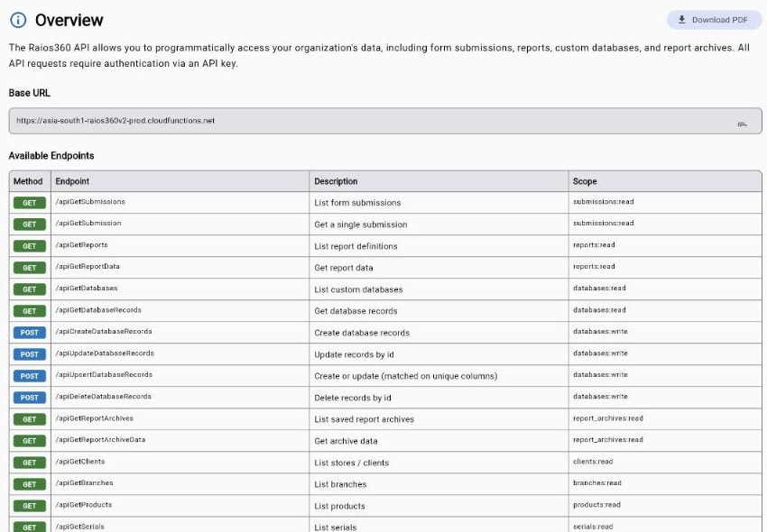Click 'Get database records' description
The height and width of the screenshot is (532, 767).
[x=356, y=311]
